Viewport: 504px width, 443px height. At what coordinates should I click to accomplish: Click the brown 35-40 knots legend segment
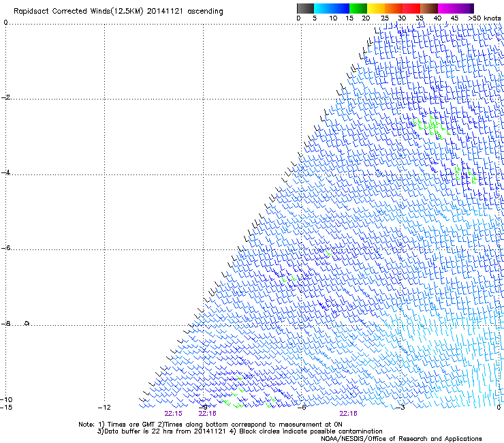click(429, 8)
